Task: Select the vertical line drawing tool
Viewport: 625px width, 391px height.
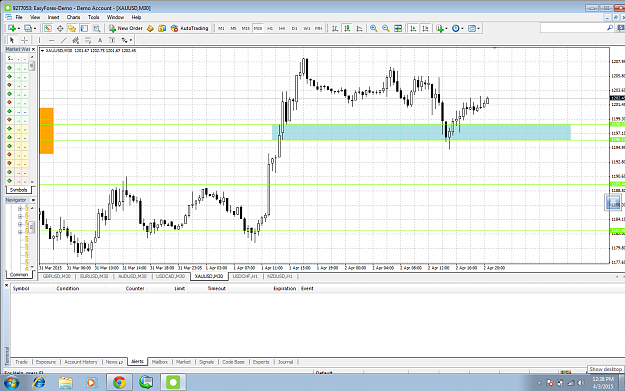Action: (39, 40)
